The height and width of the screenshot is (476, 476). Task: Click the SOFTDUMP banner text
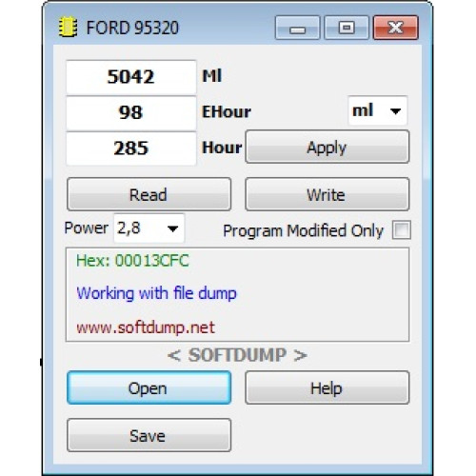tap(237, 355)
